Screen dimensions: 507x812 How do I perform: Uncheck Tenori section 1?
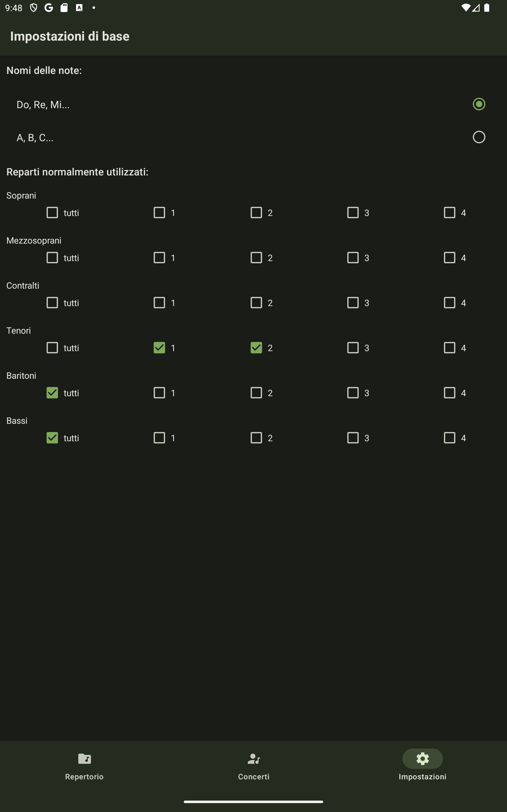click(x=159, y=348)
